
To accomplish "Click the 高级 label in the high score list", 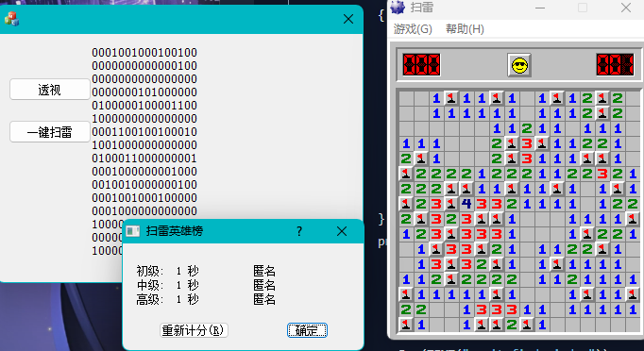I will pos(149,299).
